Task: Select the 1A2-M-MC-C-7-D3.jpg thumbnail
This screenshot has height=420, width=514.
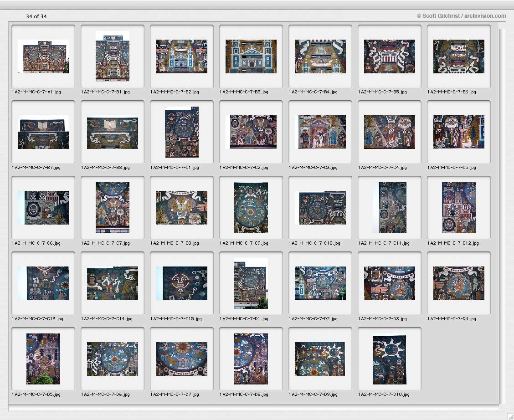Action: (x=390, y=283)
